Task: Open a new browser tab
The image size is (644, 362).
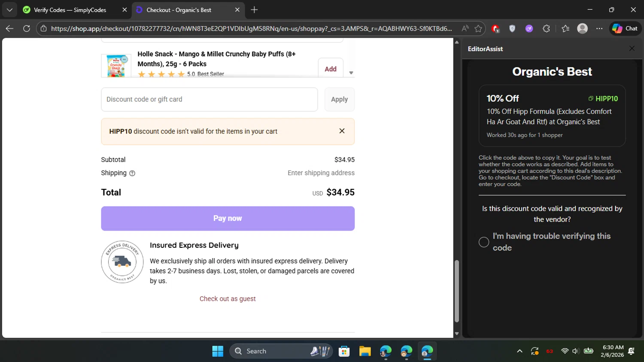Action: coord(254,10)
